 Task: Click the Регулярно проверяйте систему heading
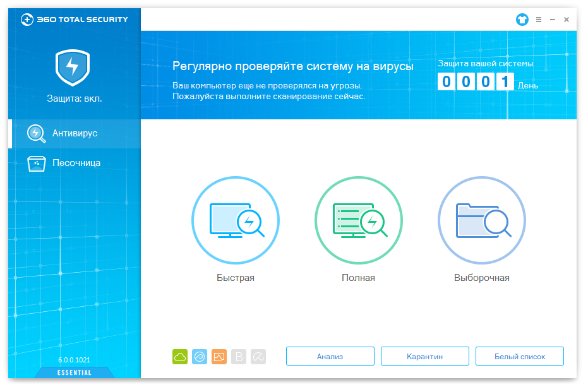point(293,66)
